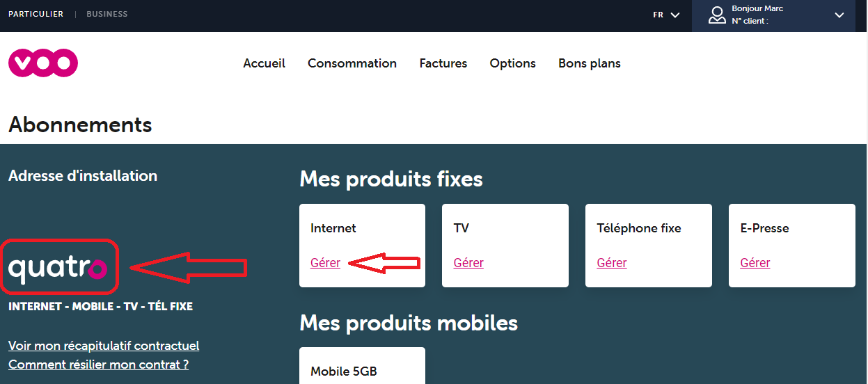Viewport: 868px width, 384px height.
Task: Click Gérer under Internet
Action: (325, 263)
